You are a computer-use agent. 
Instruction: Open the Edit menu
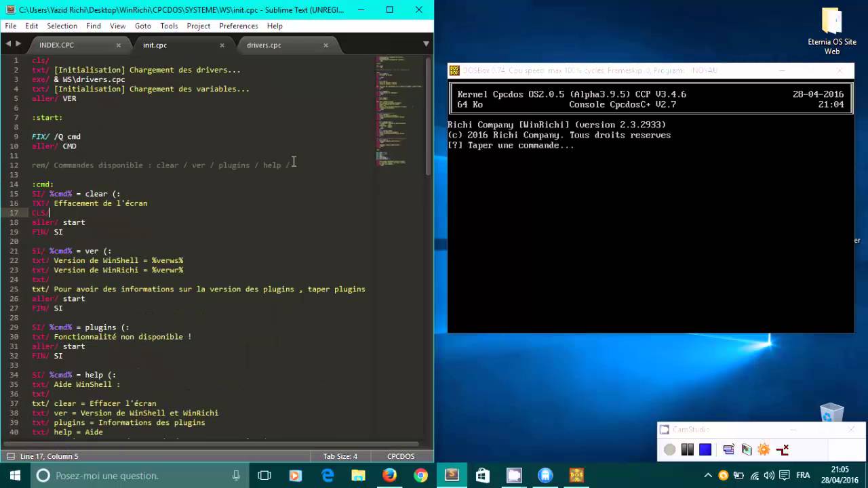point(32,26)
